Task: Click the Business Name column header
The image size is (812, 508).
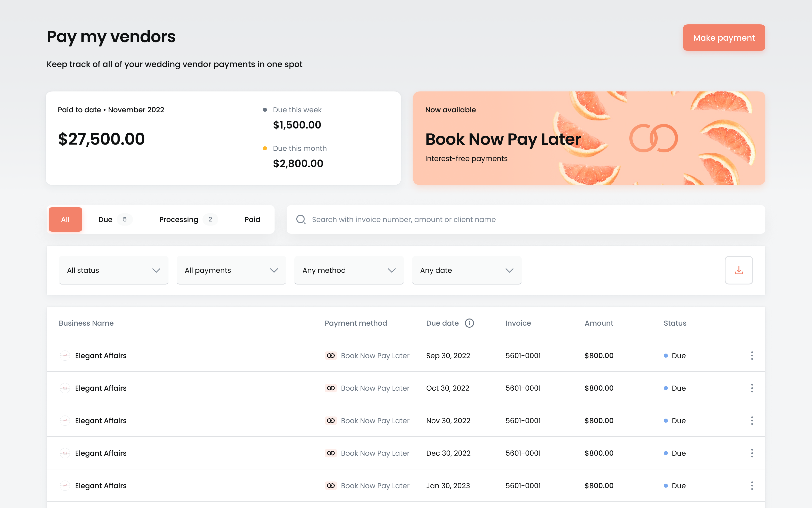Action: 86,323
